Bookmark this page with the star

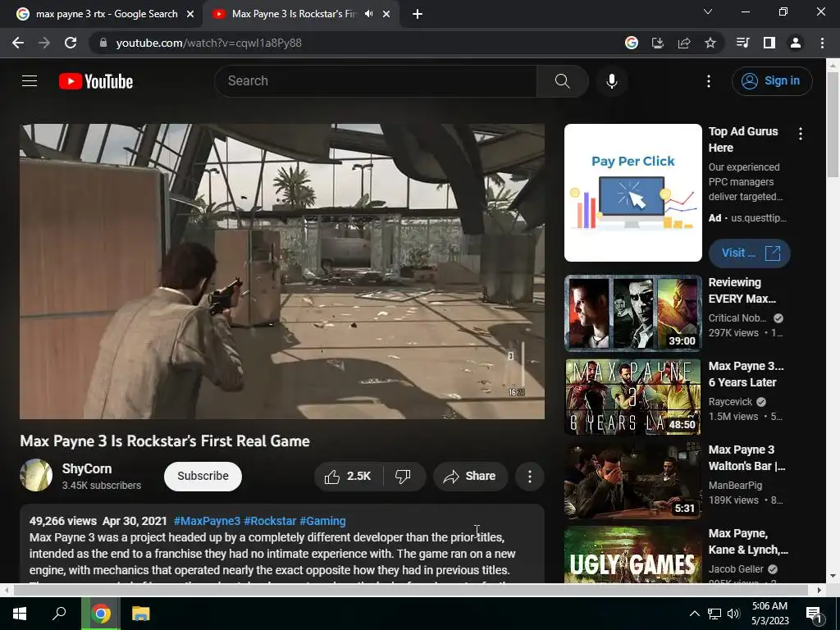point(710,43)
